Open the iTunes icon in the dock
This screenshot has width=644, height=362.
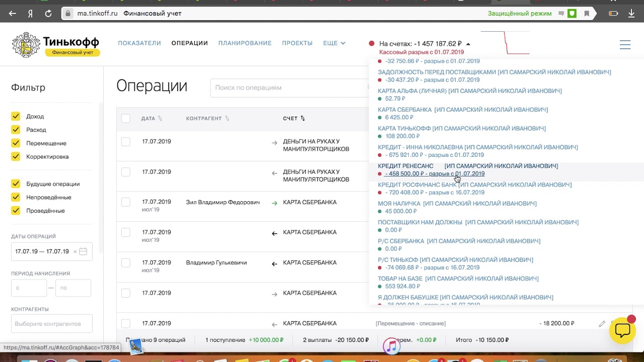point(391,346)
